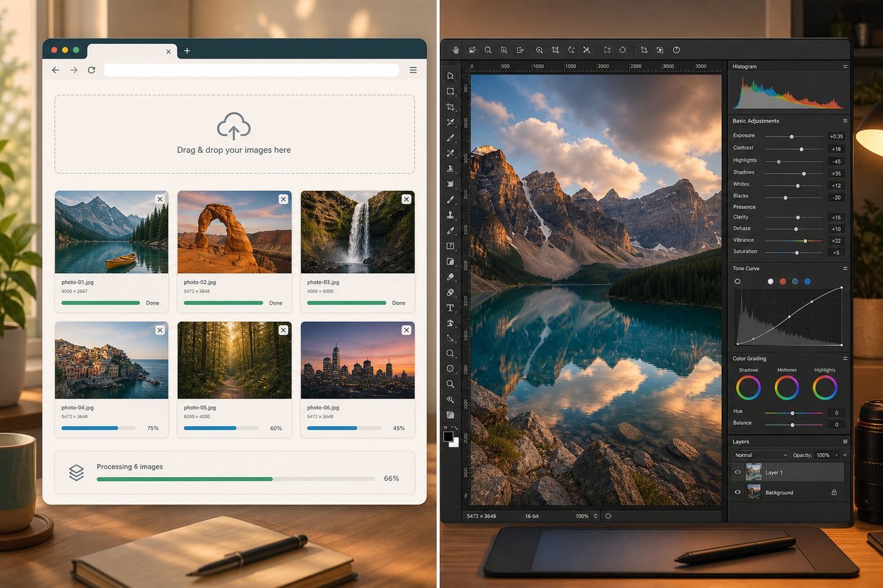Open the Layers panel menu

coord(845,441)
